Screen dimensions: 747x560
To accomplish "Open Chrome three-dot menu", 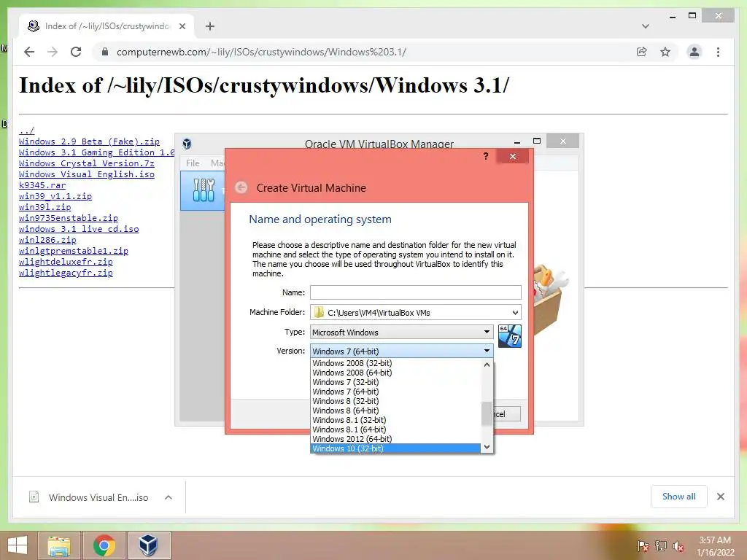I will click(x=718, y=52).
